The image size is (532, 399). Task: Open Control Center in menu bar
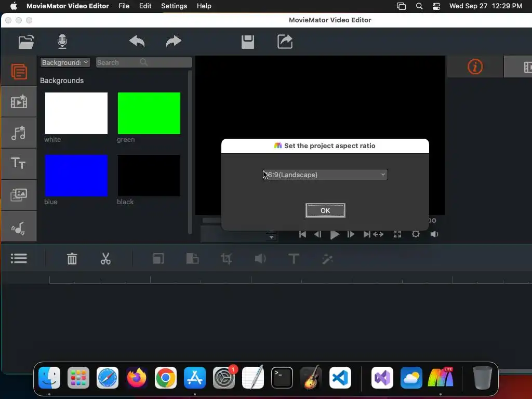436,6
